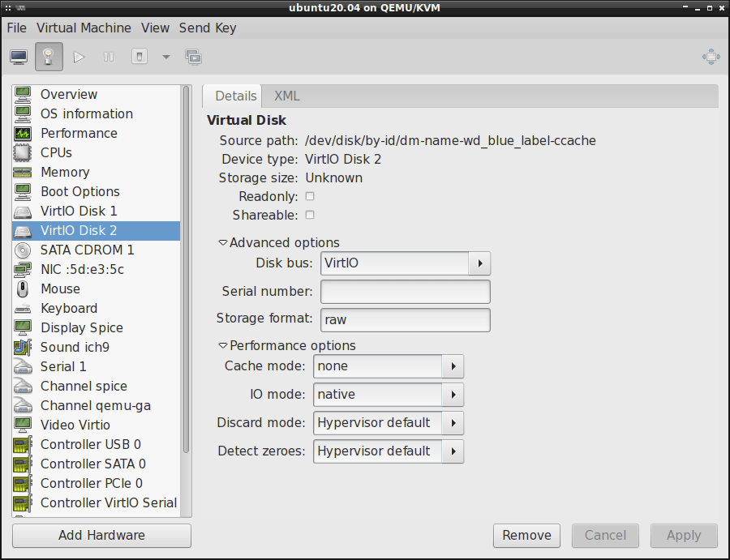Open the shutdown options dropdown arrow

click(168, 56)
